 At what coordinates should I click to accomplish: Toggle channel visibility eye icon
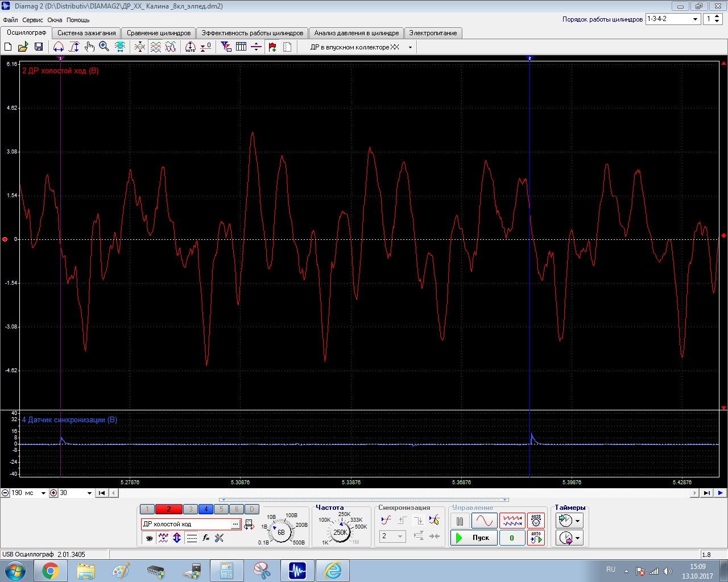(x=149, y=537)
